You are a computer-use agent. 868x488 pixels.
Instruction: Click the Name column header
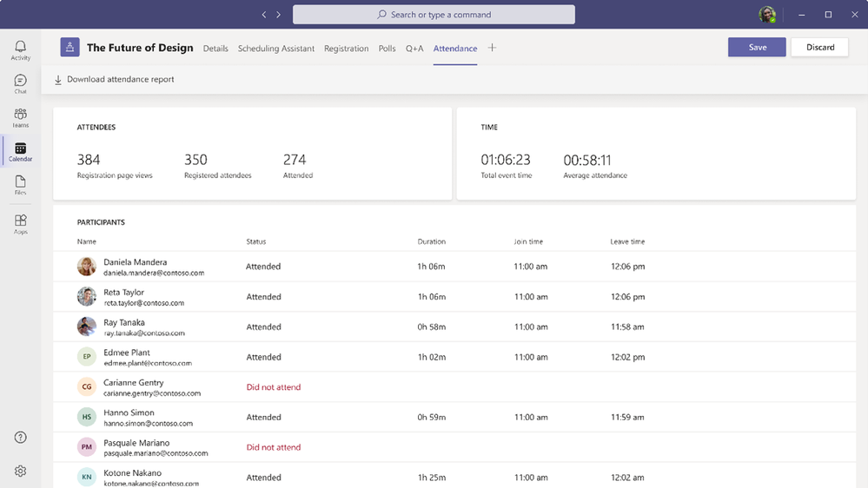(86, 241)
